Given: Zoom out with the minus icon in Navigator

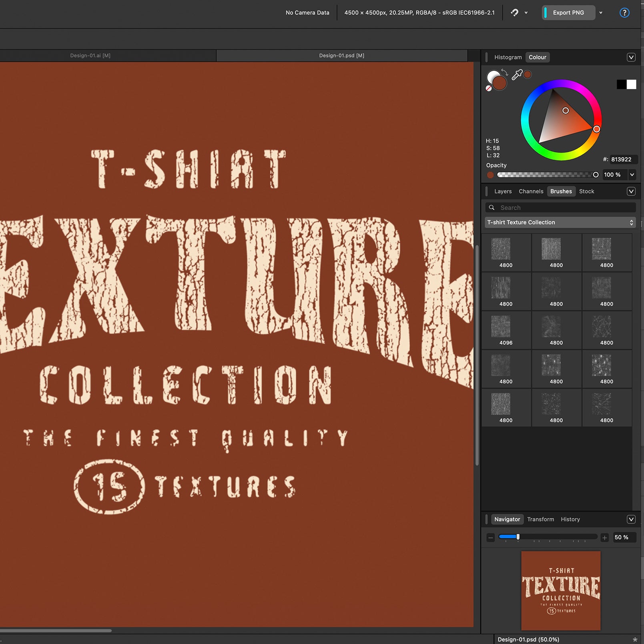Looking at the screenshot, I should pos(490,538).
